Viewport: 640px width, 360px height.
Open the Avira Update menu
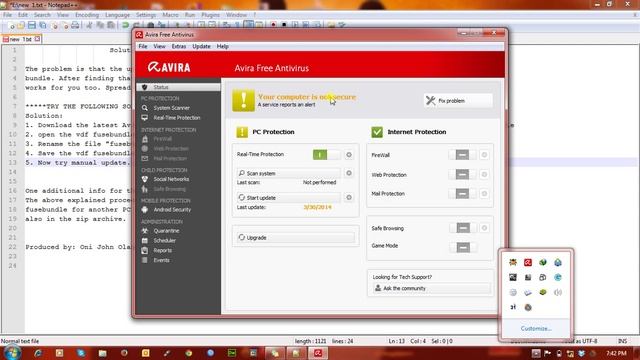[201, 47]
